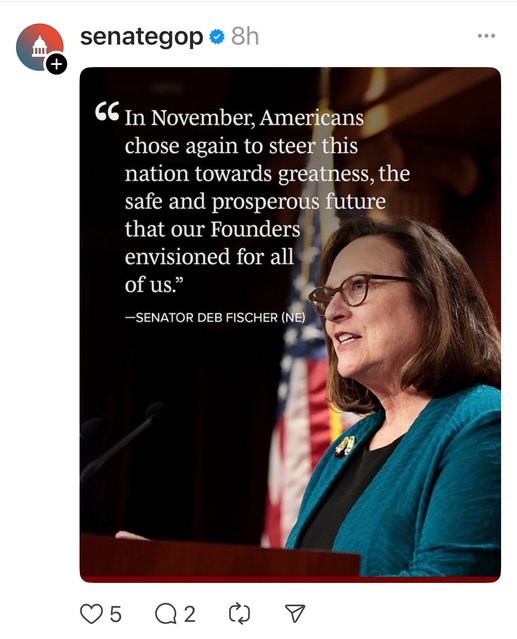Like the post with the heart icon
This screenshot has width=517, height=639.
coord(91,614)
